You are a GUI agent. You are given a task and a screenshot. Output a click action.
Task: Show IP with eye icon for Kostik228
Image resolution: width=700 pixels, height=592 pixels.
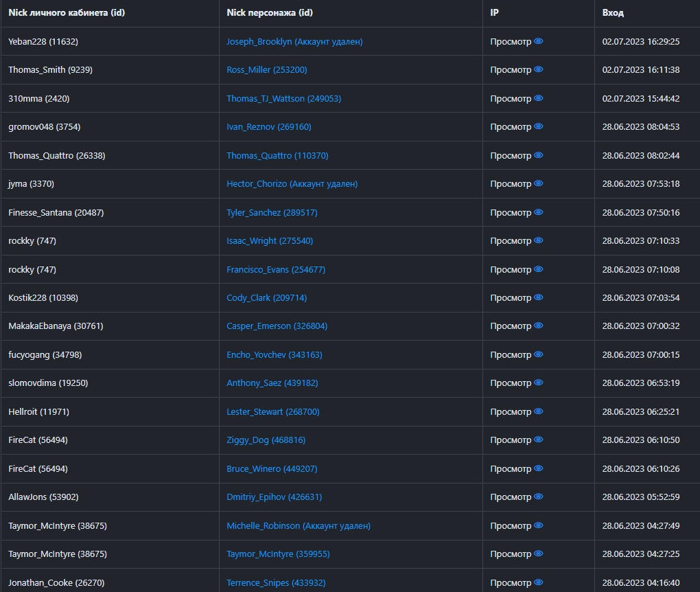tap(539, 297)
